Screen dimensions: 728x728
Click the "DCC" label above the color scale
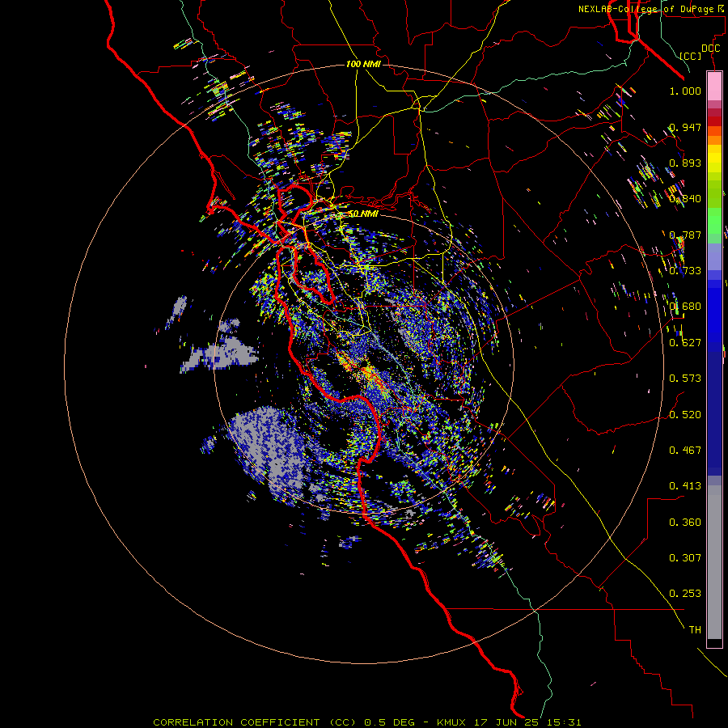711,49
